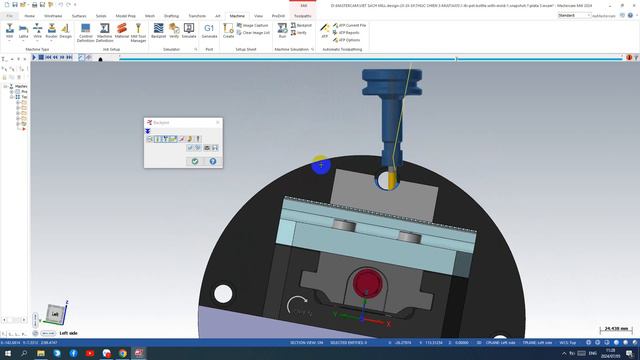
Task: Expand the Lathe dropdown arrow
Action: 24,41
